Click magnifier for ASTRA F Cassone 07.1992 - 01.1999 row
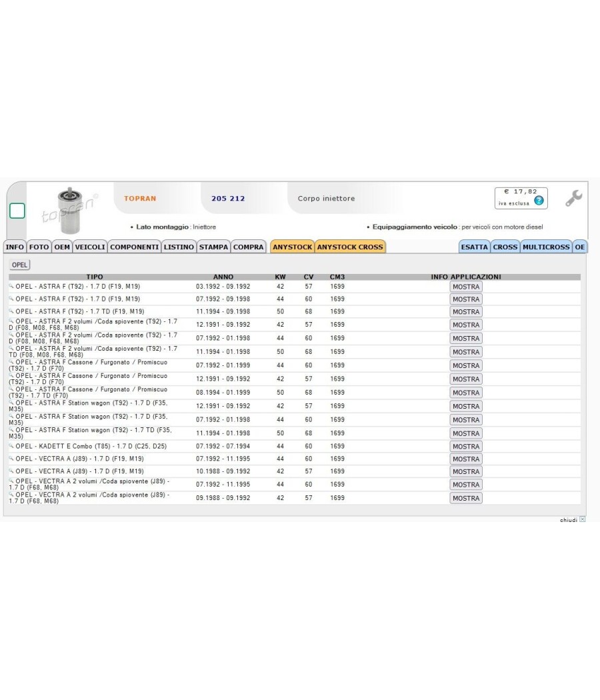Viewport: 600px width, 700px height. (11, 361)
